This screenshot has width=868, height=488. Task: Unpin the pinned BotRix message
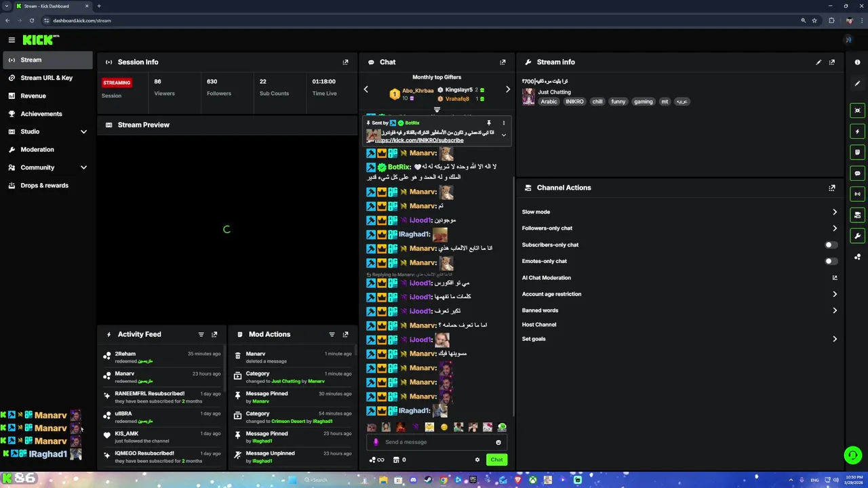pyautogui.click(x=488, y=123)
